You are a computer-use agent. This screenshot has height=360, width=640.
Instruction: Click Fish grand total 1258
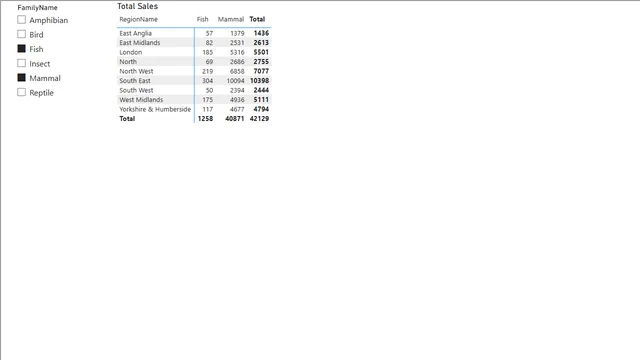click(205, 118)
